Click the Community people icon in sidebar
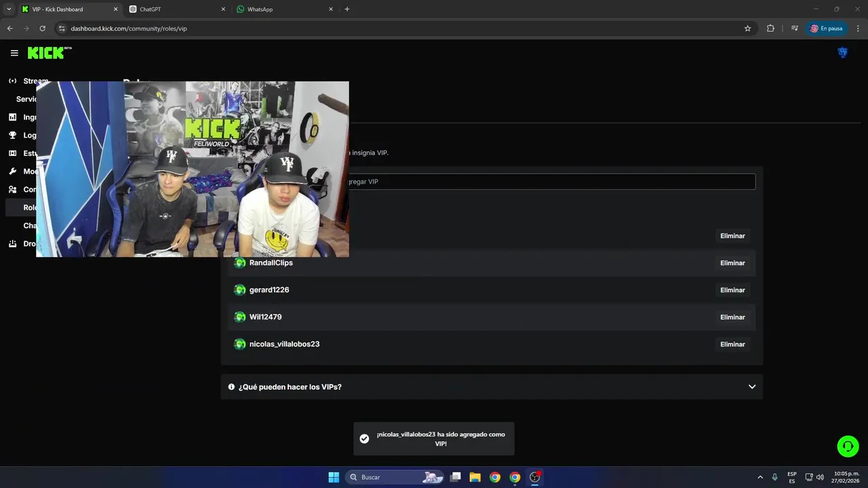 click(12, 189)
